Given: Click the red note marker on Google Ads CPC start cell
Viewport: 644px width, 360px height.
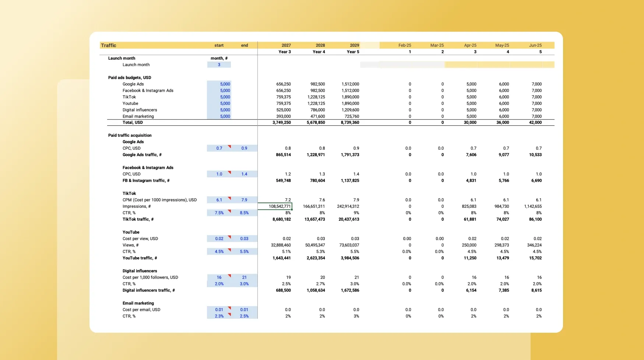Looking at the screenshot, I should coord(229,147).
